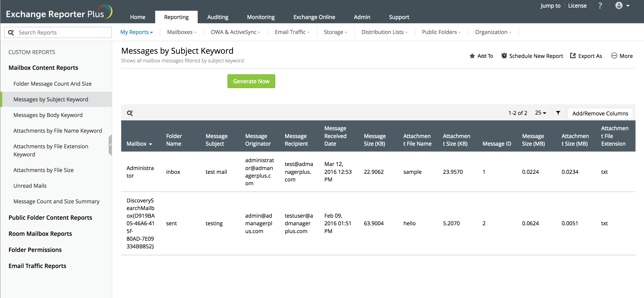Sort by the Mailbox column arrow
This screenshot has width=644, height=298.
pos(150,144)
